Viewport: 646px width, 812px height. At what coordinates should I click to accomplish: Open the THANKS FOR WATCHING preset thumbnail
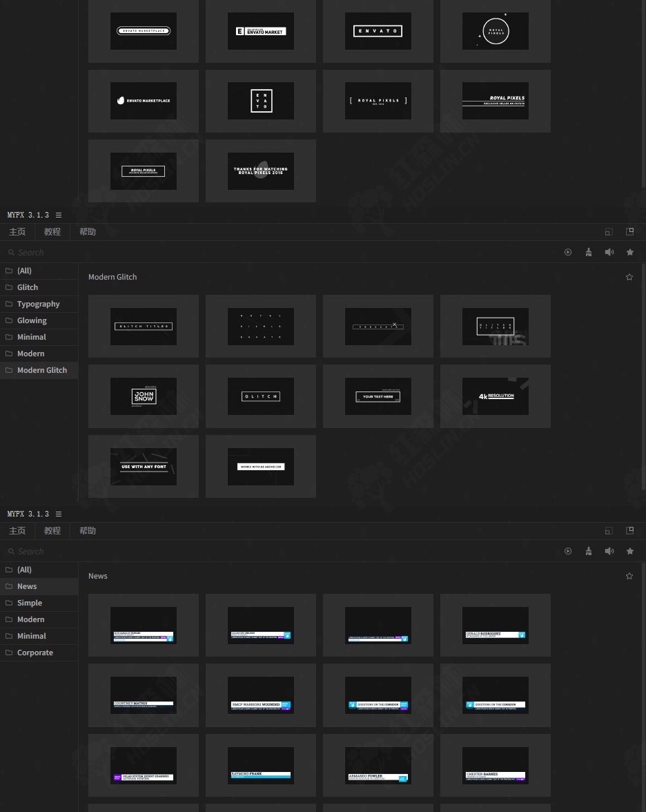(x=261, y=171)
